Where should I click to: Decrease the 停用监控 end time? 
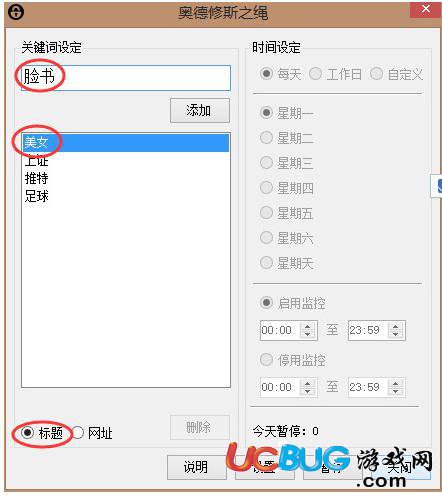395,391
